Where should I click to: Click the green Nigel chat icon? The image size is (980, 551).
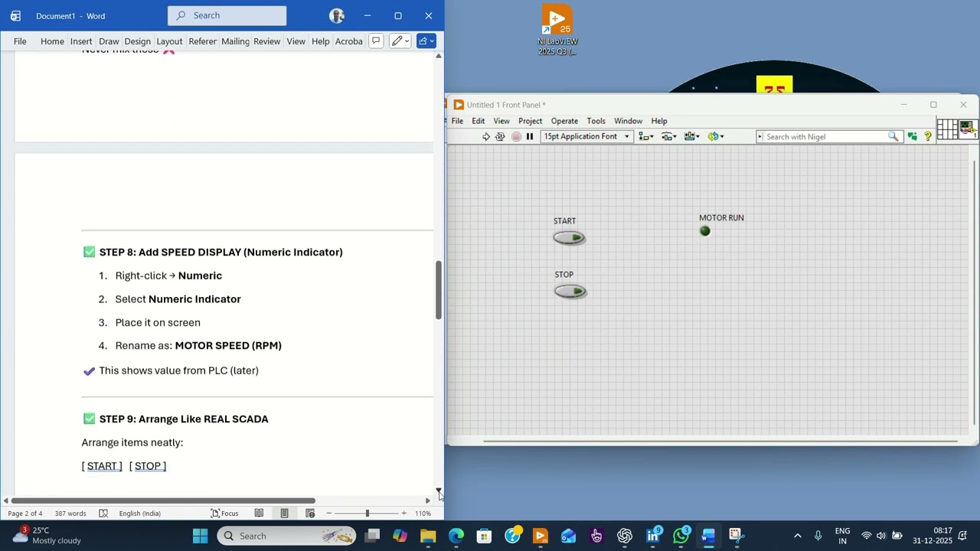coord(913,136)
